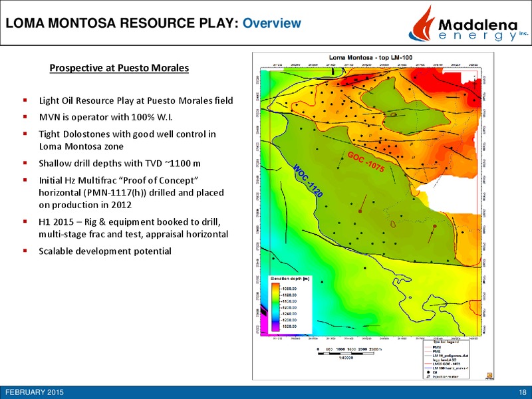
Task: Click the blue "Overview" word in the title
Action: pos(272,23)
